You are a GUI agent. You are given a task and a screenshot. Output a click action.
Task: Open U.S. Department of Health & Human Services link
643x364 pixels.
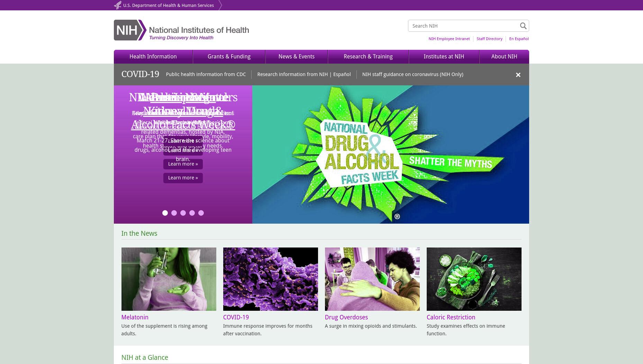tap(169, 5)
